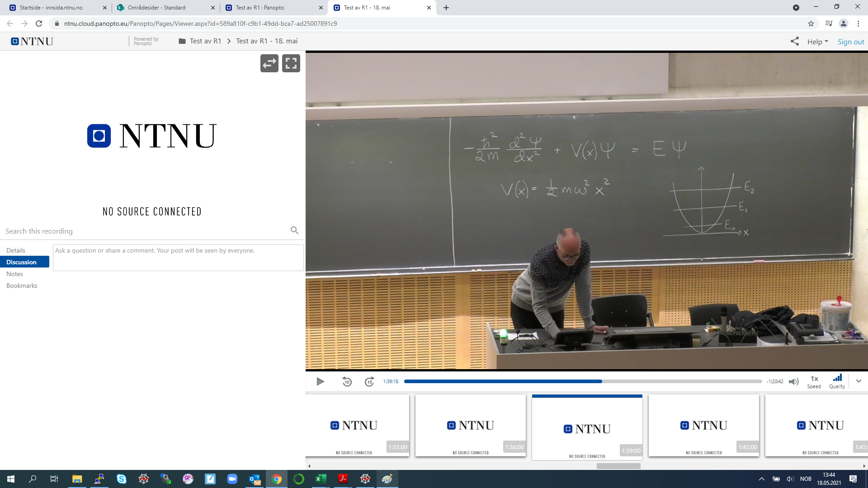Show hidden system tray icons
Screen dimensions: 868x488
point(761,479)
